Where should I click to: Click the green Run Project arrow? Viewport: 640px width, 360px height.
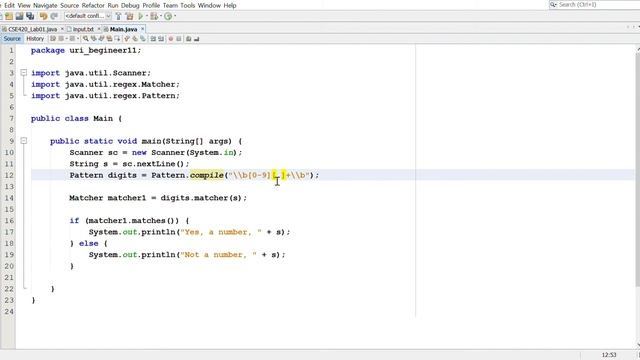(x=141, y=16)
